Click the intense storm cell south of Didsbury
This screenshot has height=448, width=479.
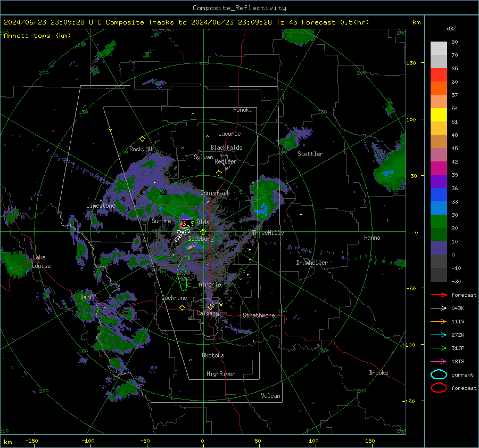point(193,246)
